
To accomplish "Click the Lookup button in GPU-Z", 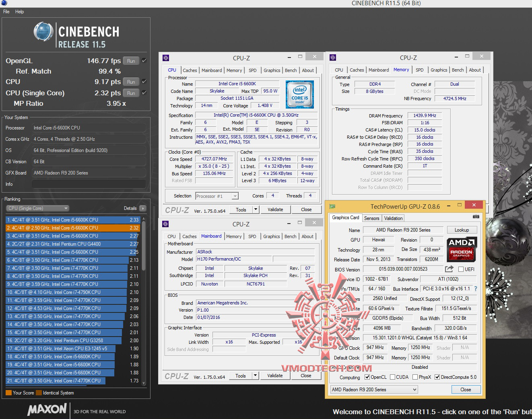I will coord(462,230).
